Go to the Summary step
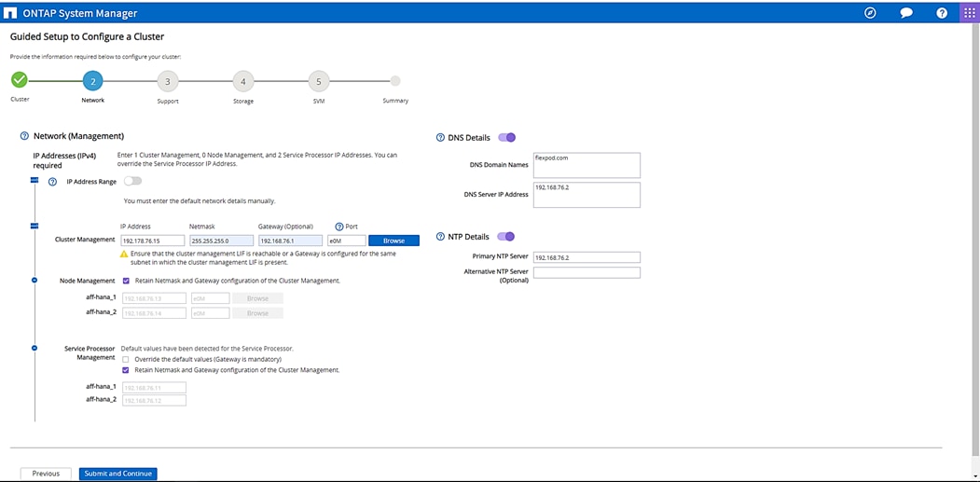980x482 pixels. [395, 81]
